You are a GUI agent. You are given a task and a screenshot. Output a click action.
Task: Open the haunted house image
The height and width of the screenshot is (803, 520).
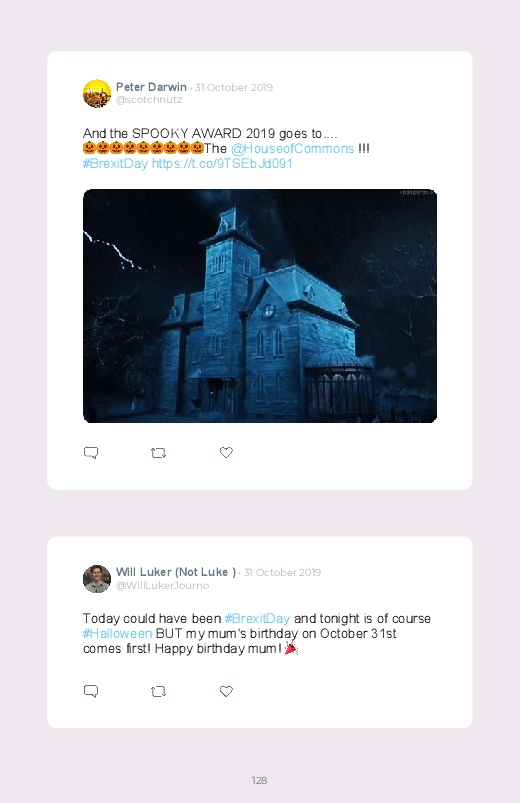tap(260, 306)
